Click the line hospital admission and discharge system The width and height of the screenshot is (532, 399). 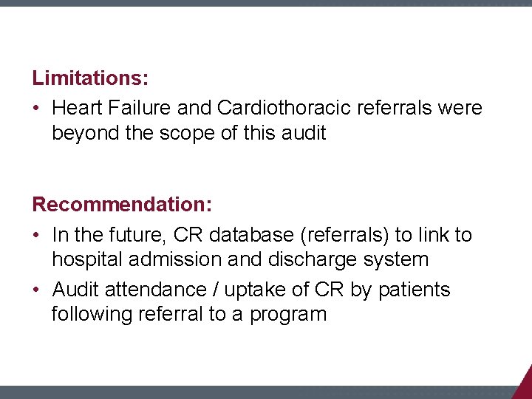(x=240, y=259)
